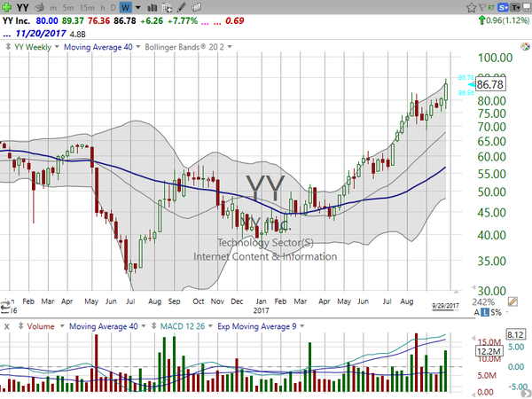Toggle the S% scale option
Viewport: 532px width, 399px height.
(496, 312)
